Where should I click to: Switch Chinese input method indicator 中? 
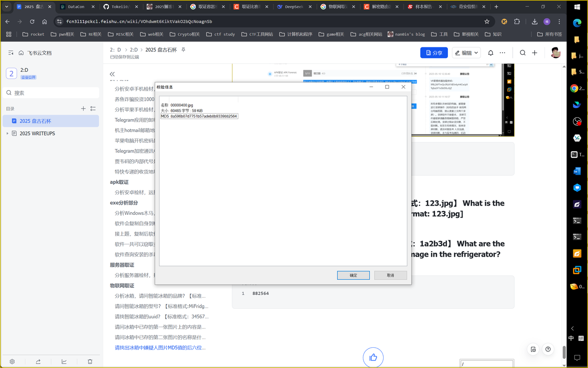(x=570, y=338)
